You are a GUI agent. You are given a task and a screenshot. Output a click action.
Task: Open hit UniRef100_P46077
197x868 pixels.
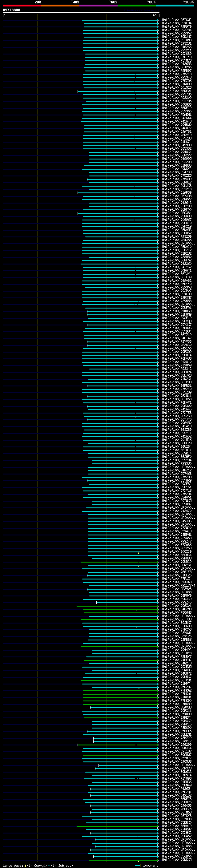(x=177, y=128)
